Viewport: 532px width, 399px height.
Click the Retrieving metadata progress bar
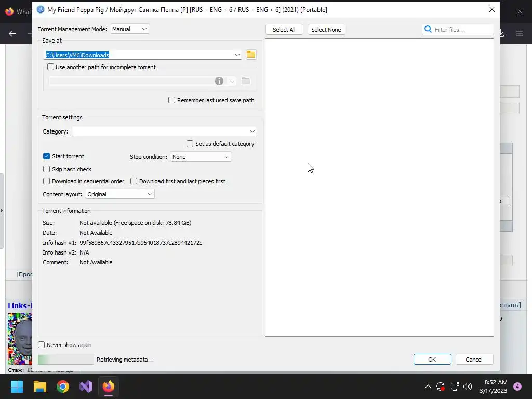(66, 360)
